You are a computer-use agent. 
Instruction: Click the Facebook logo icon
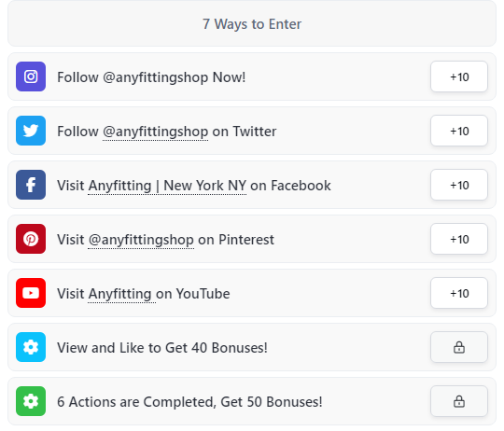[x=31, y=185]
